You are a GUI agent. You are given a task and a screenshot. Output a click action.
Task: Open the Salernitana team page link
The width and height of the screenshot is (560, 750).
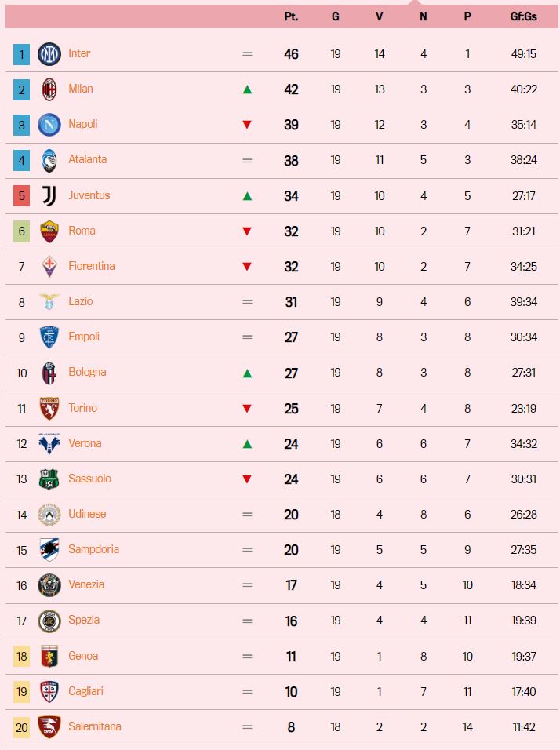[x=94, y=726]
